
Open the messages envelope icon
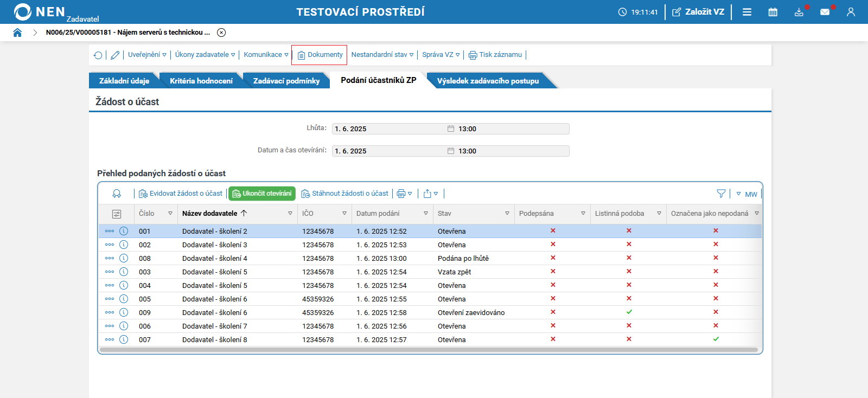[825, 12]
